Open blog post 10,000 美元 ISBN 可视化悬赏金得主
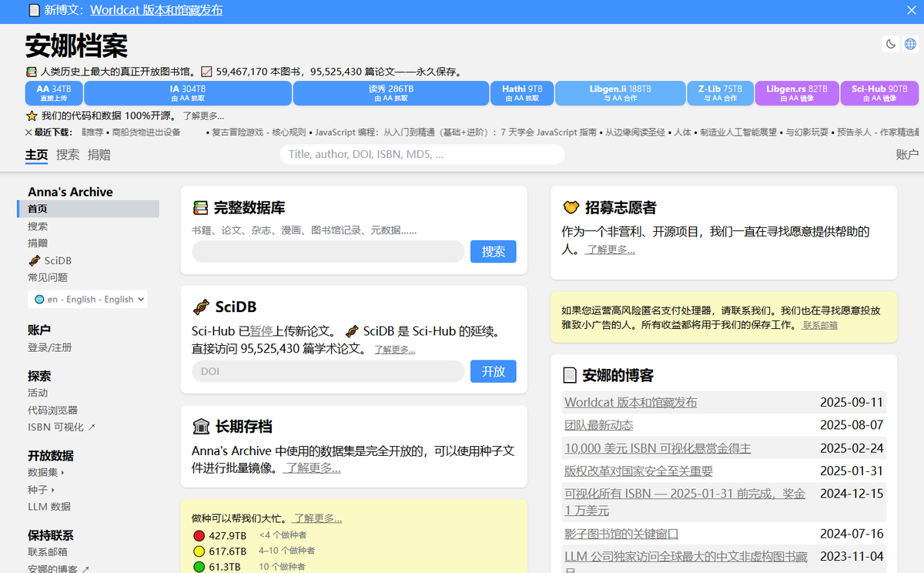This screenshot has height=573, width=924. [x=658, y=448]
